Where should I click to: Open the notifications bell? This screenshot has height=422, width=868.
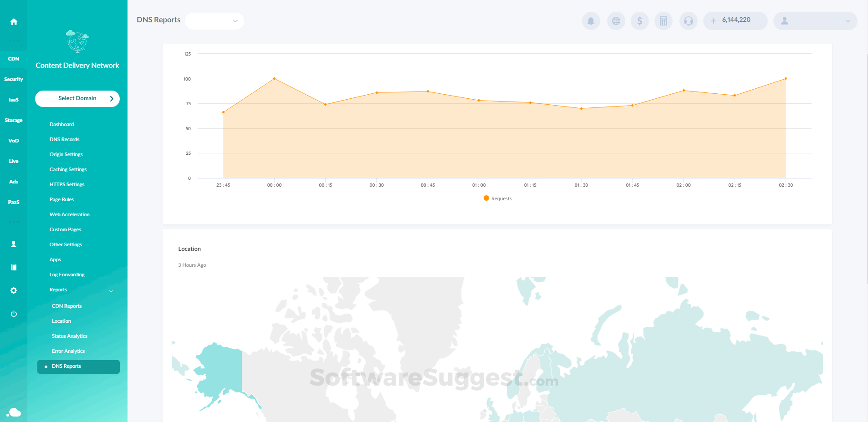tap(591, 21)
